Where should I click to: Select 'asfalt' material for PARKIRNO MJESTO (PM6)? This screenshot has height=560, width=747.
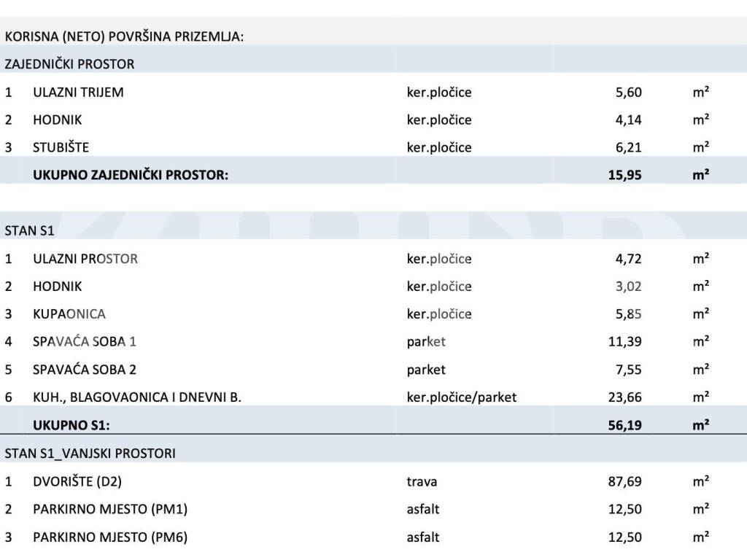[423, 537]
